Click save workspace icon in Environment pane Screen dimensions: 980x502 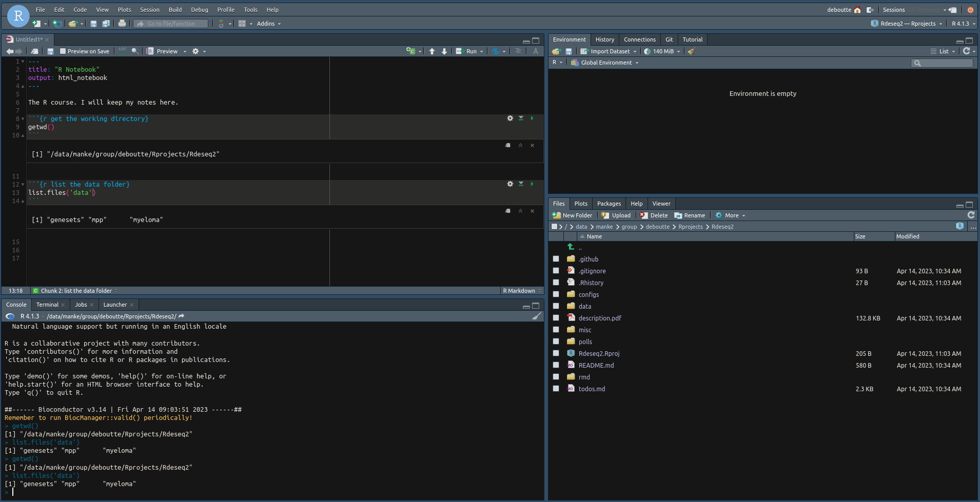tap(569, 51)
